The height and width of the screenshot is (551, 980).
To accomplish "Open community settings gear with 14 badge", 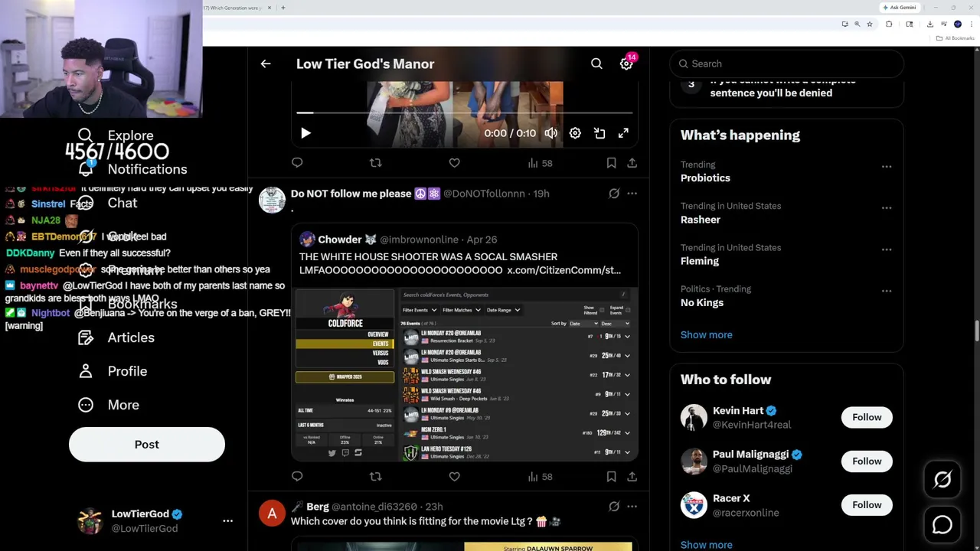I will 626,64.
